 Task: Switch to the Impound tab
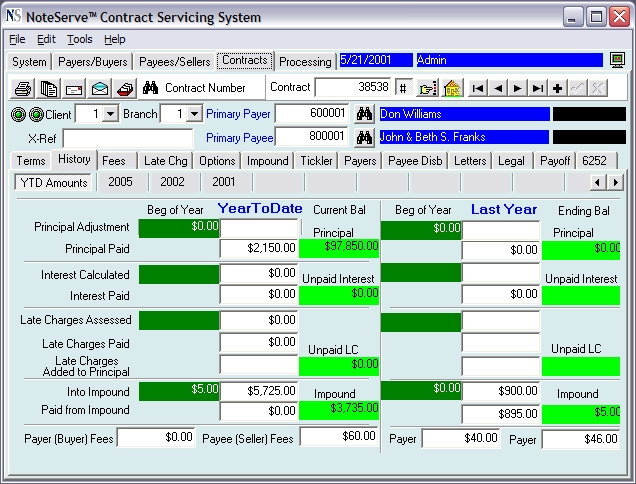(267, 161)
